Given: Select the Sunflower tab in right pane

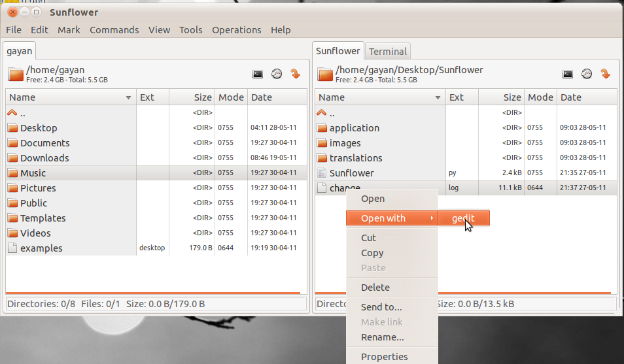Looking at the screenshot, I should [x=338, y=51].
